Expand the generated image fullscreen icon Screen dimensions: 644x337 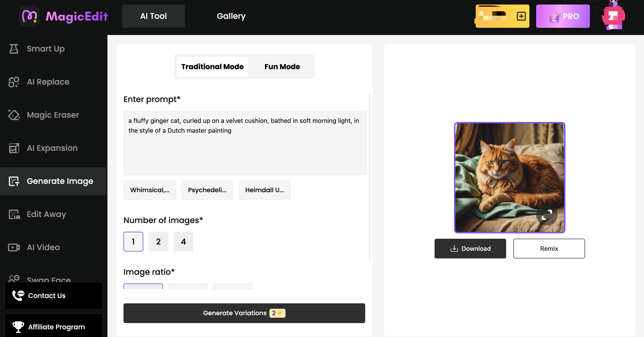click(x=546, y=215)
